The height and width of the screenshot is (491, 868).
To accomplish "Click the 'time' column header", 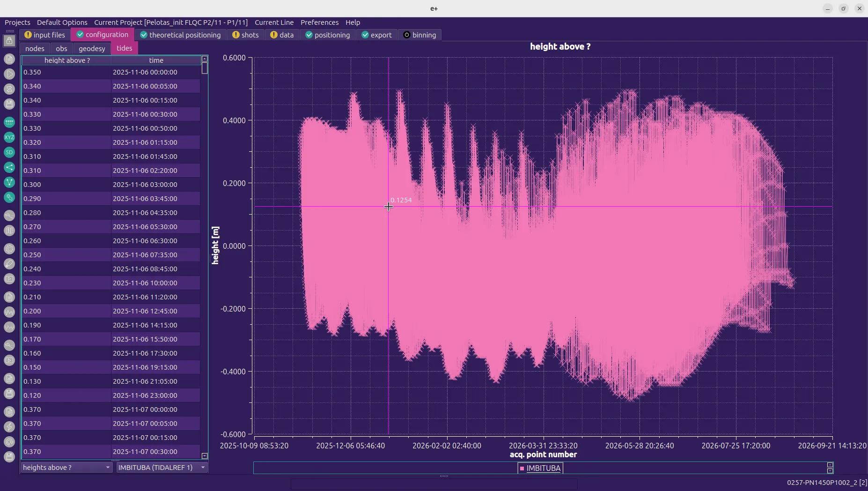I will pos(156,60).
